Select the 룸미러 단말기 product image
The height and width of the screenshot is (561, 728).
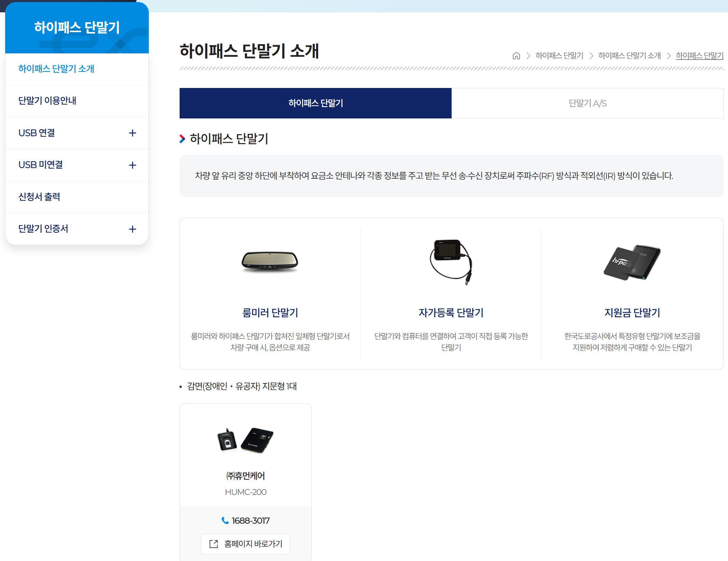click(270, 262)
